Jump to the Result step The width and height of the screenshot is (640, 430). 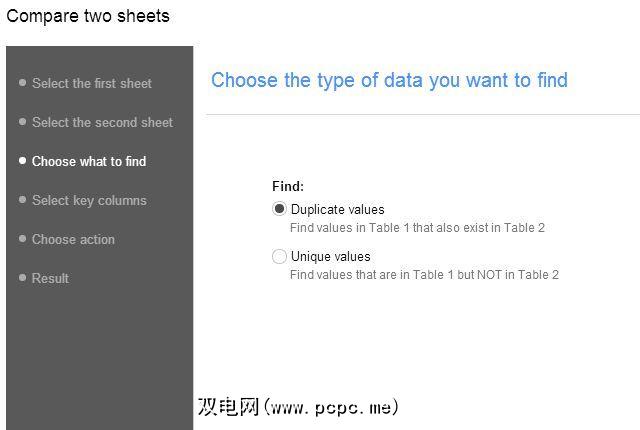(50, 278)
